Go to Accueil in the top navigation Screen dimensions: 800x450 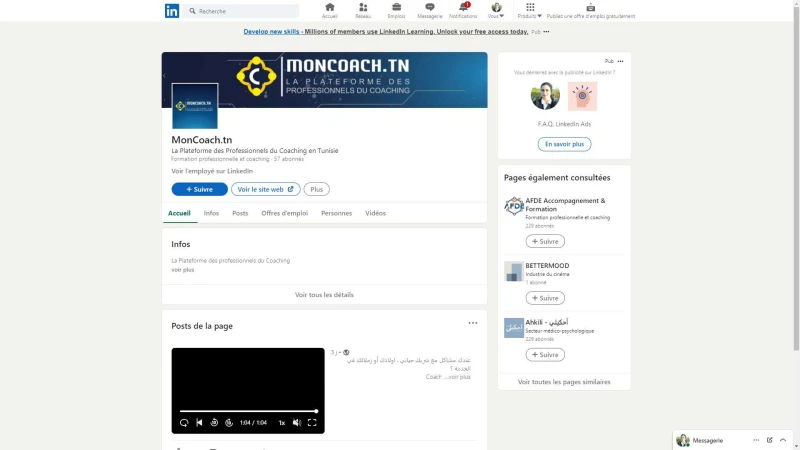330,11
